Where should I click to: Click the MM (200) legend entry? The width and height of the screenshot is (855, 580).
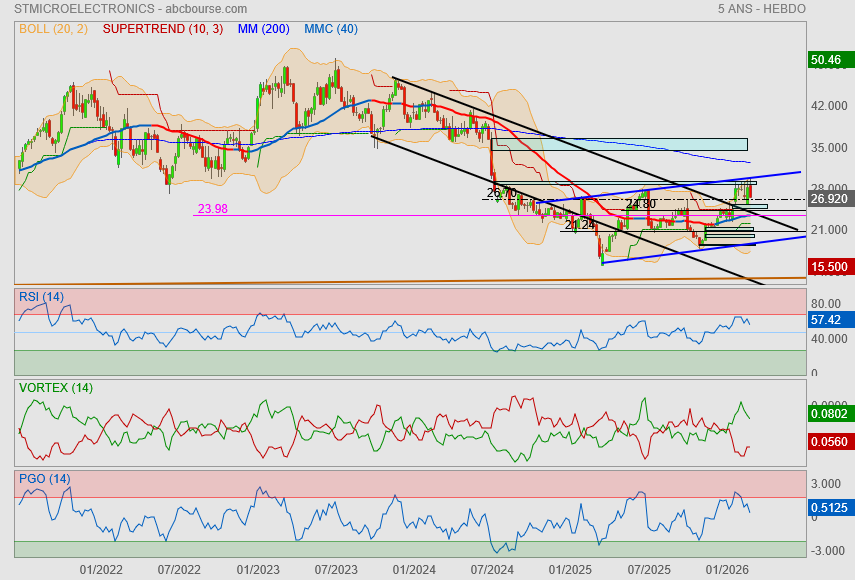coord(263,29)
